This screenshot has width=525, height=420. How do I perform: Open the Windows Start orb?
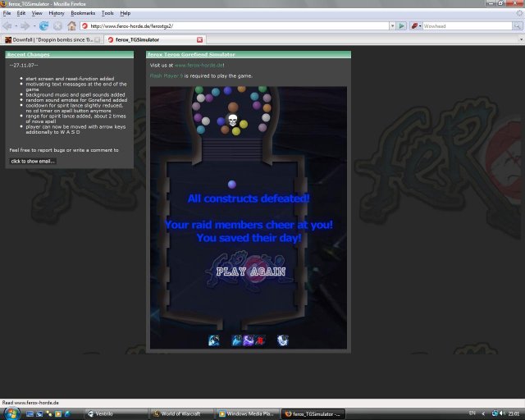click(11, 413)
